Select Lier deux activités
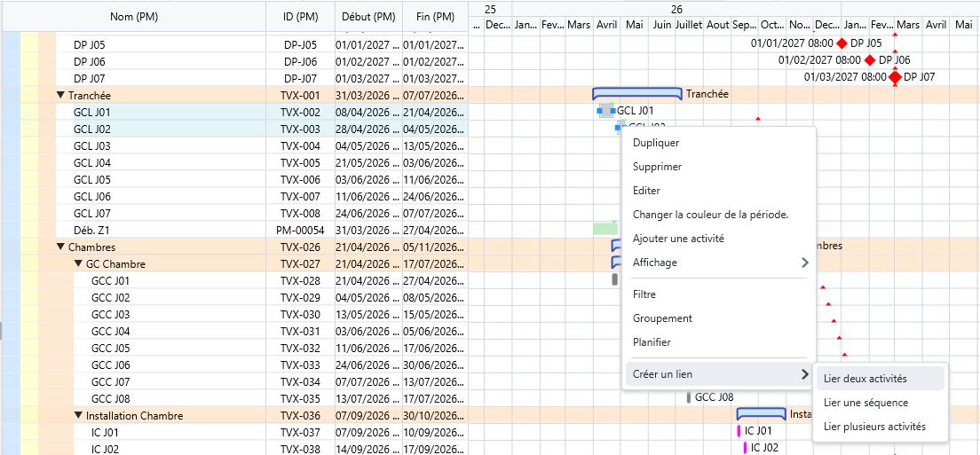980x455 pixels. [x=865, y=379]
